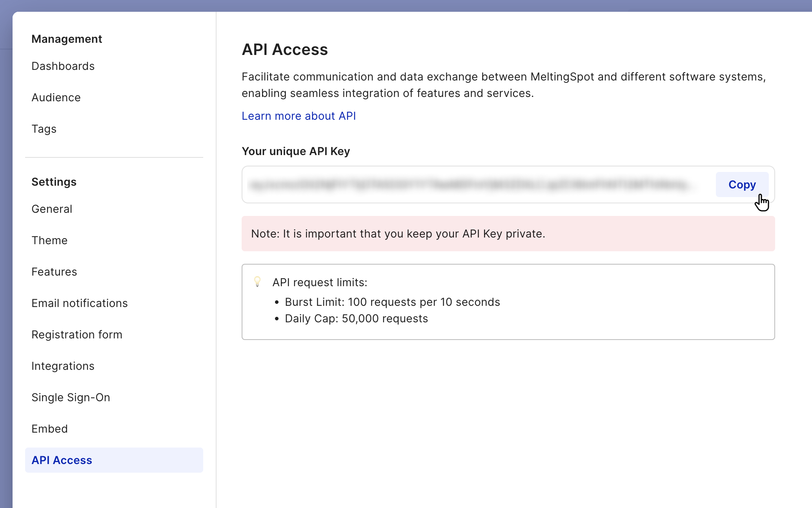Copy the API key with Copy button
Screen dimensions: 812x508
pos(741,185)
